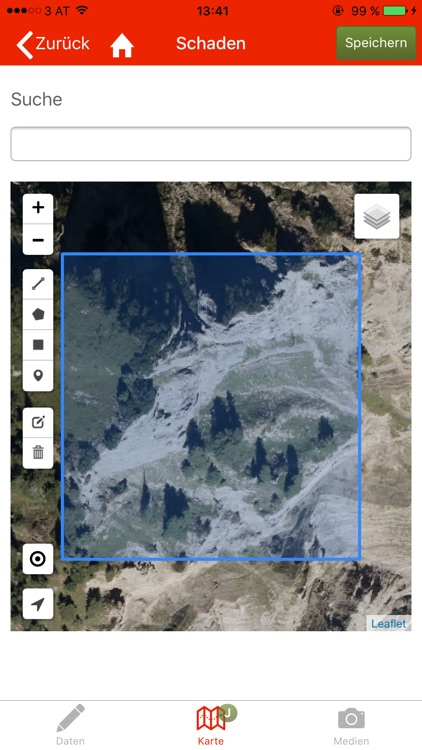Go back with Zurück
The height and width of the screenshot is (750, 422).
(x=53, y=44)
